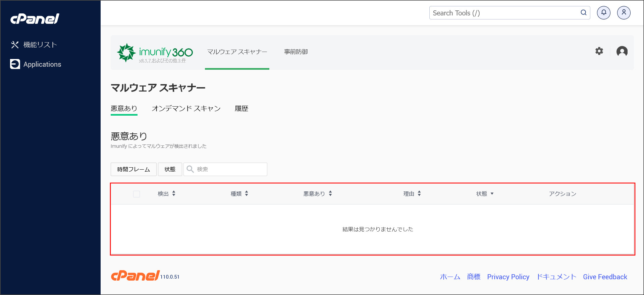Open Imunify360 settings gear
The width and height of the screenshot is (644, 295).
(599, 51)
